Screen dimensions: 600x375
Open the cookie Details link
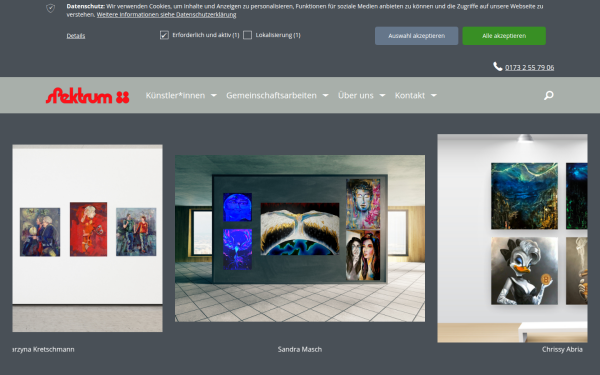(76, 36)
